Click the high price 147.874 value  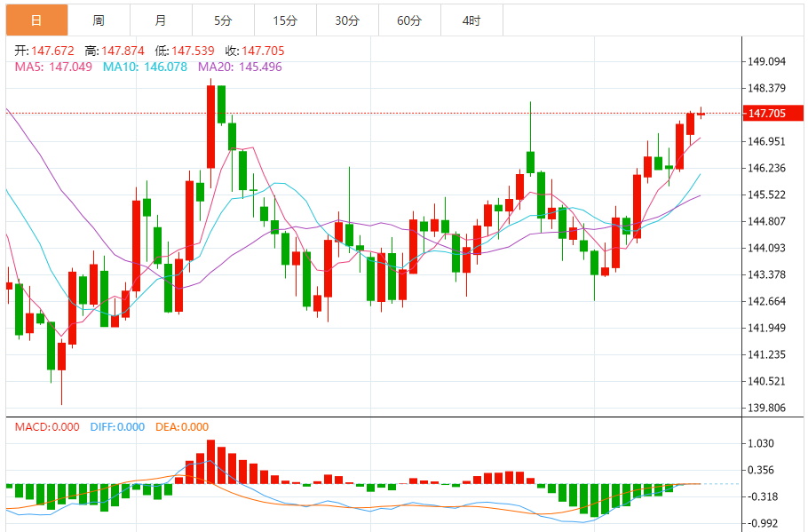pyautogui.click(x=123, y=51)
